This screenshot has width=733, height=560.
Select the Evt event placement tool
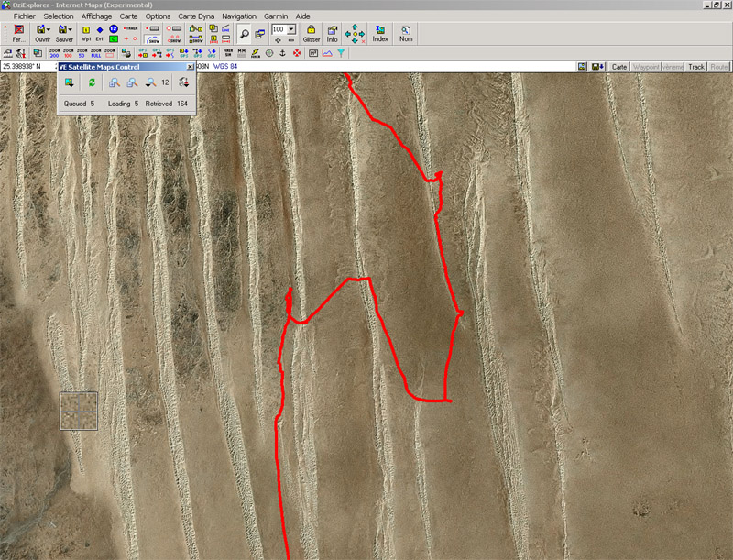pyautogui.click(x=100, y=34)
